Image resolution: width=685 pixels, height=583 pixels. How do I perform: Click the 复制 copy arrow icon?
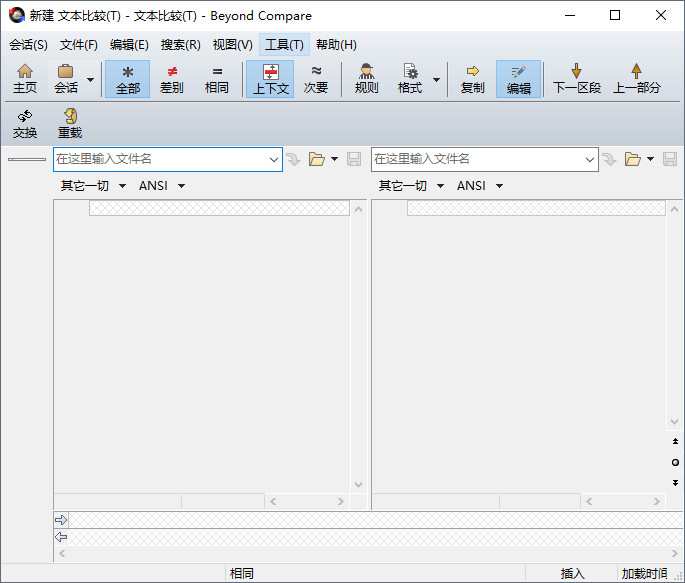pyautogui.click(x=472, y=79)
